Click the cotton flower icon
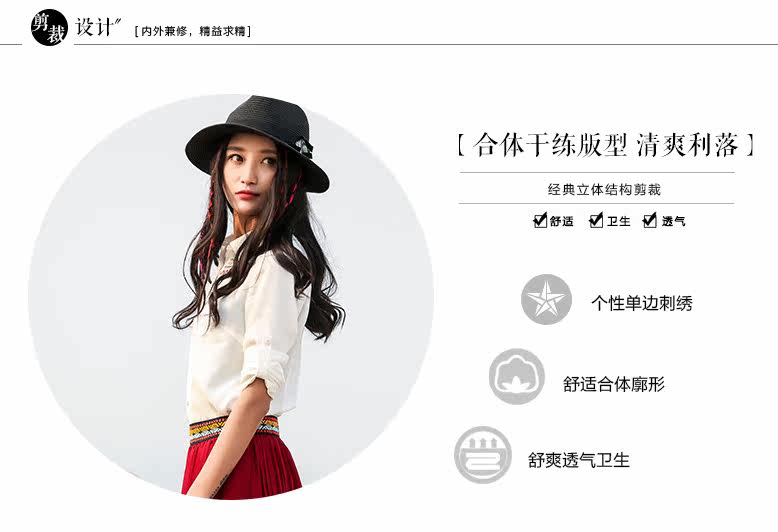Screen dimensions: 778x532 point(517,376)
